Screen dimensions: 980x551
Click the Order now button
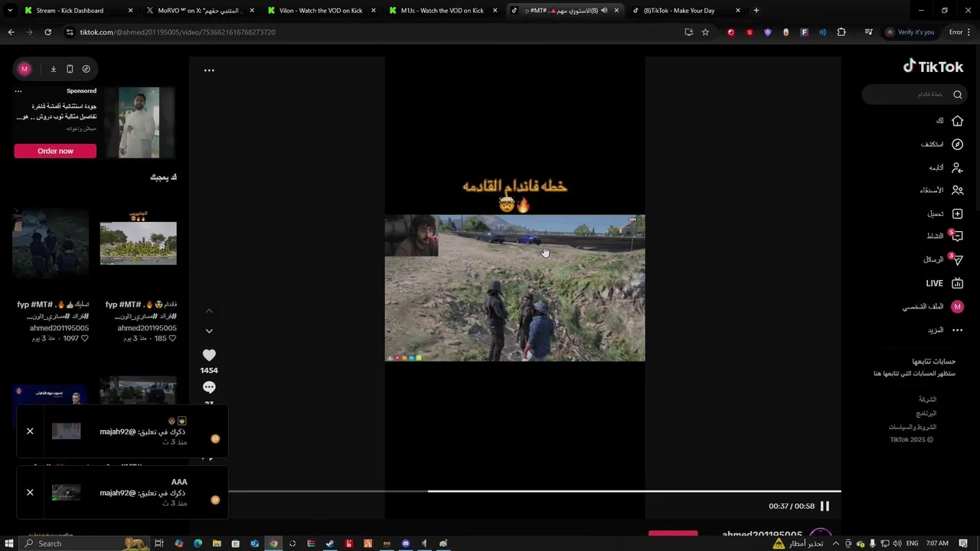(x=55, y=151)
